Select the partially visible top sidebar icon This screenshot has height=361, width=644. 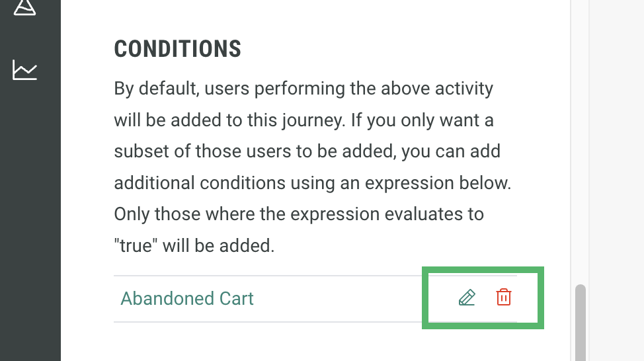click(25, 7)
